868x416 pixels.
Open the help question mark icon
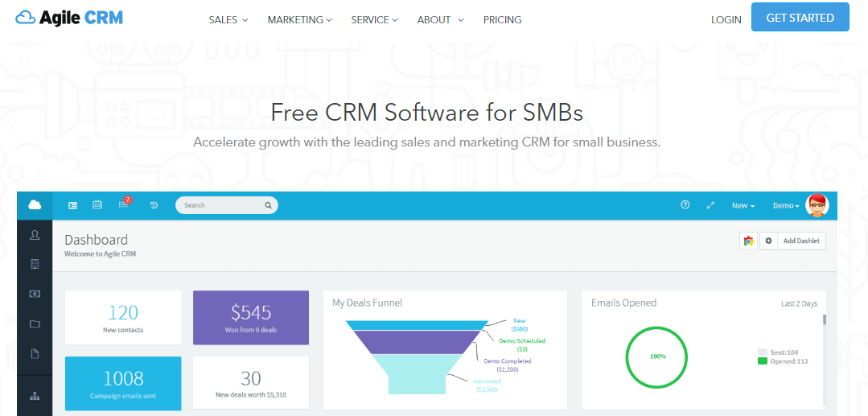(685, 205)
